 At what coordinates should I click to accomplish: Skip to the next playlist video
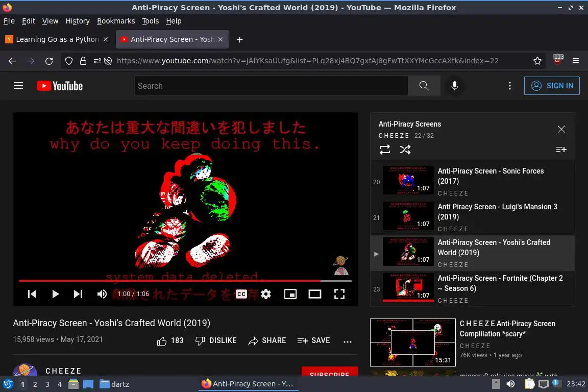point(78,294)
